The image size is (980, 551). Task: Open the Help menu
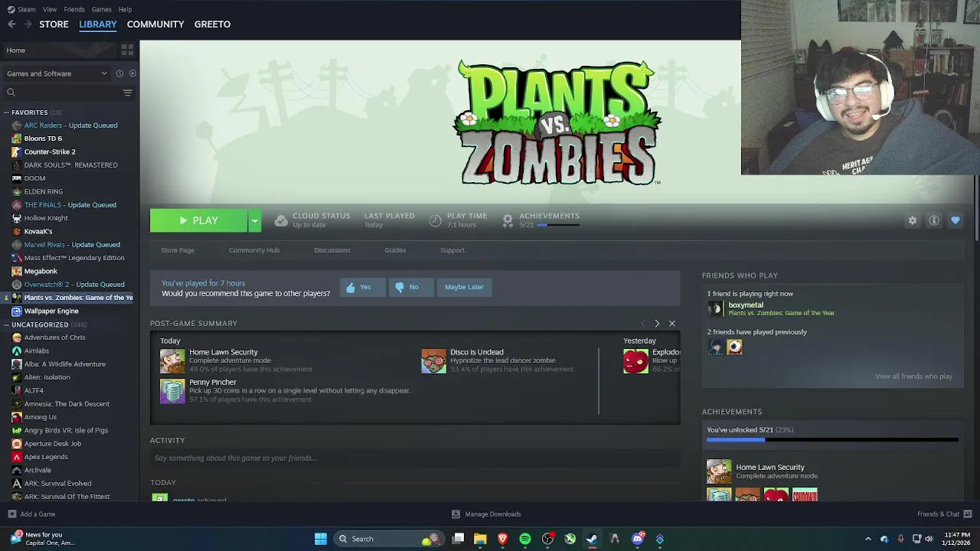pyautogui.click(x=125, y=9)
